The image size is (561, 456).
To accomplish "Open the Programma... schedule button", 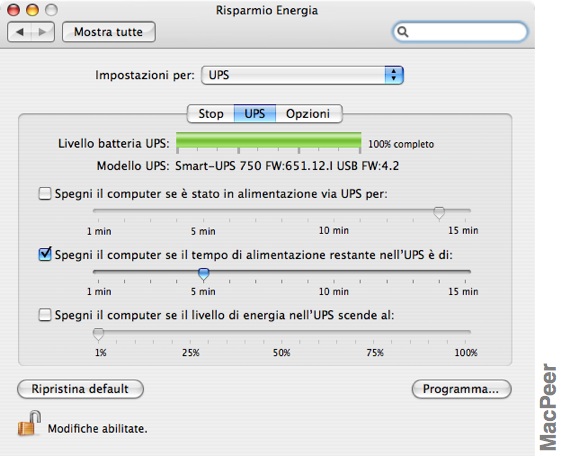I will click(x=462, y=389).
